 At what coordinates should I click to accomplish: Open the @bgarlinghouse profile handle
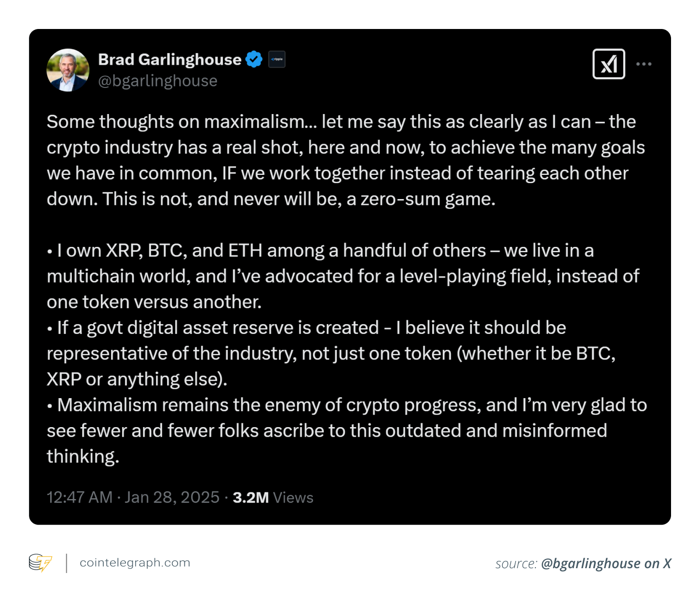point(158,81)
